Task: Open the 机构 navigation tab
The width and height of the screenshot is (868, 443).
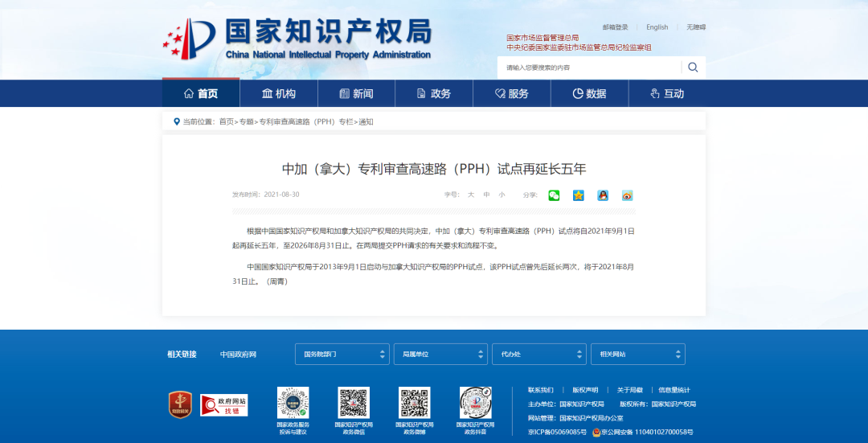Action: pos(279,93)
